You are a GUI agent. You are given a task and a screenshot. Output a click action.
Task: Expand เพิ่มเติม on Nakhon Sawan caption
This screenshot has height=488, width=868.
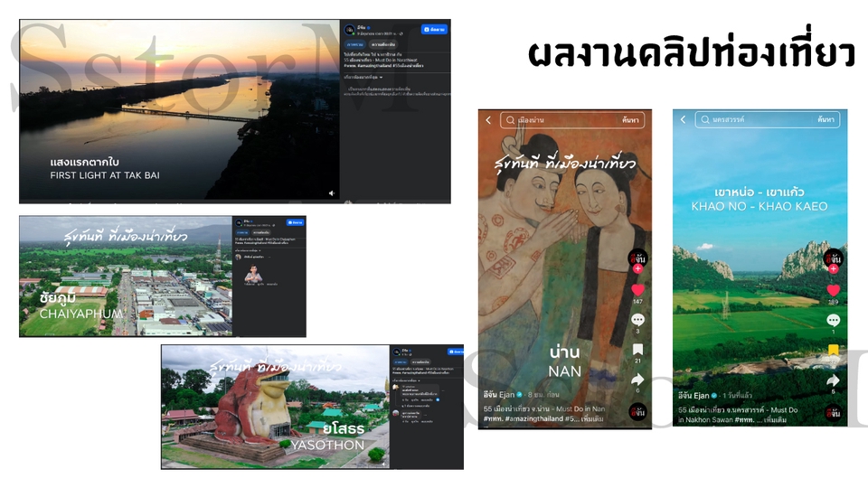coord(775,420)
